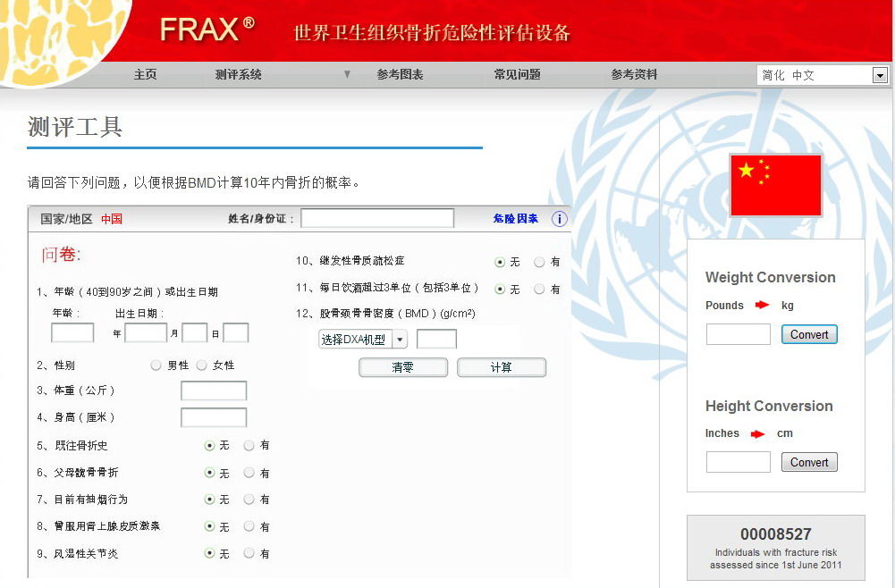Choose 无 for 继发性骨质疏松症
The width and height of the screenshot is (895, 588).
(x=500, y=262)
